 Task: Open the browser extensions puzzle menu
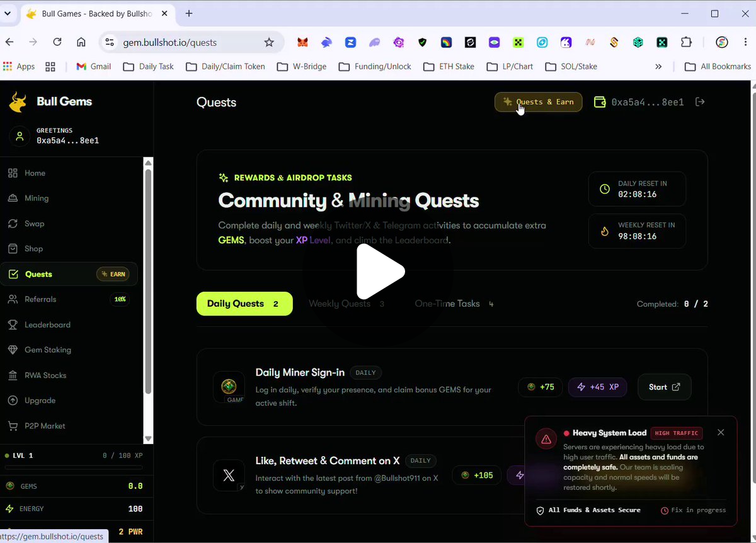(x=686, y=42)
